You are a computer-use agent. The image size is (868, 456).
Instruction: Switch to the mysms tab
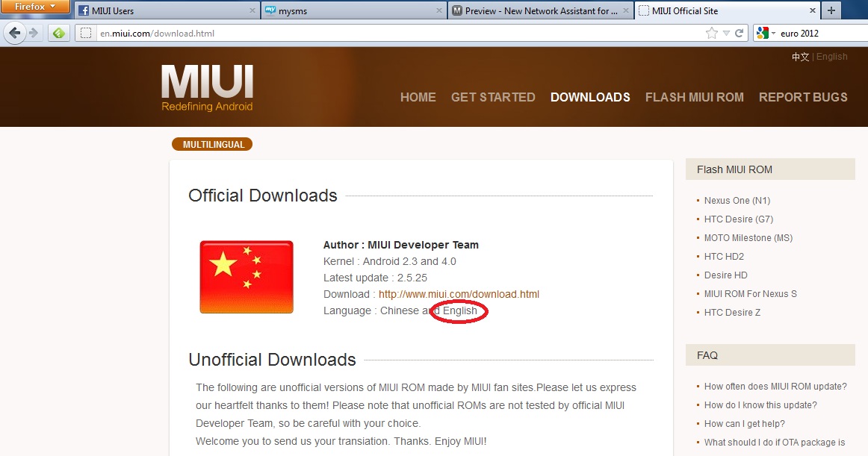click(354, 10)
